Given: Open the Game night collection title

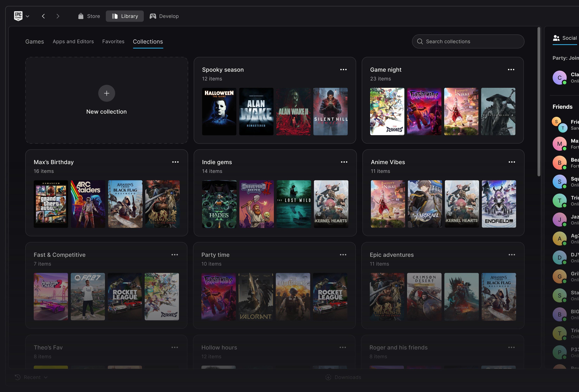Looking at the screenshot, I should (386, 70).
